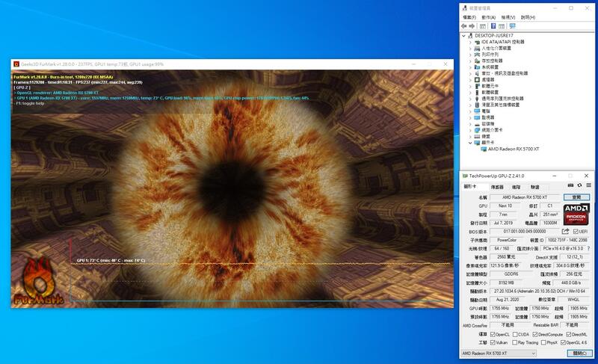598x364 pixels.
Task: Open the GPU selector dropdown at bottom of GPU-Z
Action: click(x=499, y=354)
